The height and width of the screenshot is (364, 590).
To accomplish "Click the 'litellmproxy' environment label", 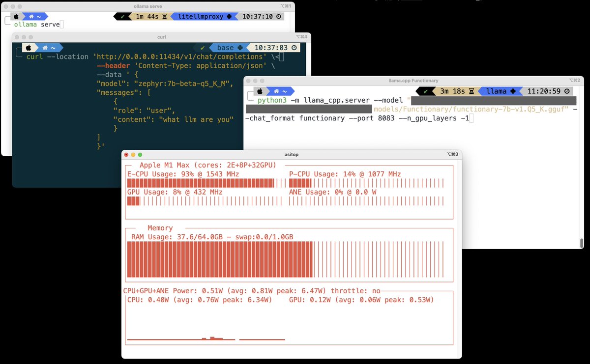I will pos(200,16).
